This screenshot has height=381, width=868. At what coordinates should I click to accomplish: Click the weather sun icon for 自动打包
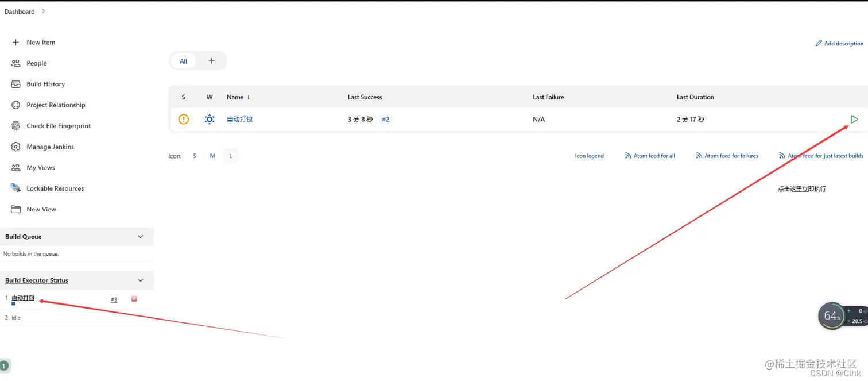pos(210,120)
